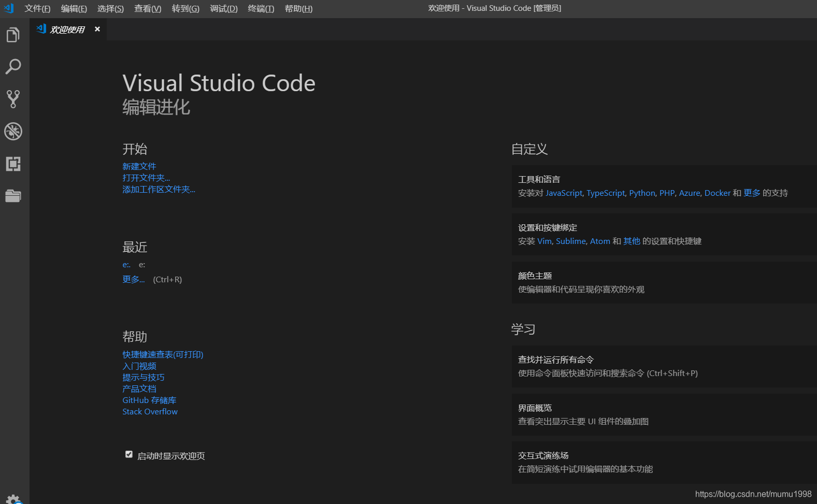Click 更多 link in 工具和语言
This screenshot has height=504, width=817.
(x=752, y=193)
